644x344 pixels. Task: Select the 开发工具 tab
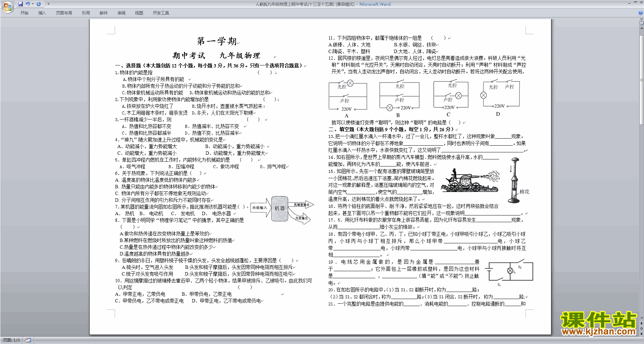tap(161, 13)
